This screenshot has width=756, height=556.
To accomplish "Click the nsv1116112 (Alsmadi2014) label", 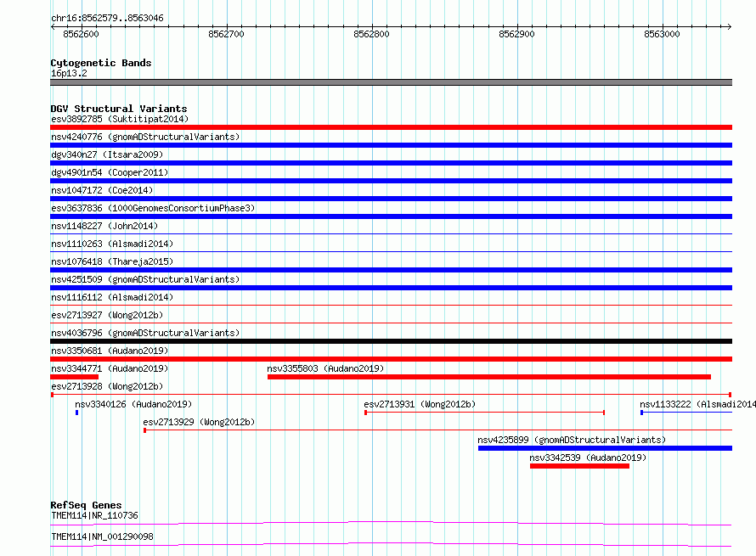I will click(112, 297).
